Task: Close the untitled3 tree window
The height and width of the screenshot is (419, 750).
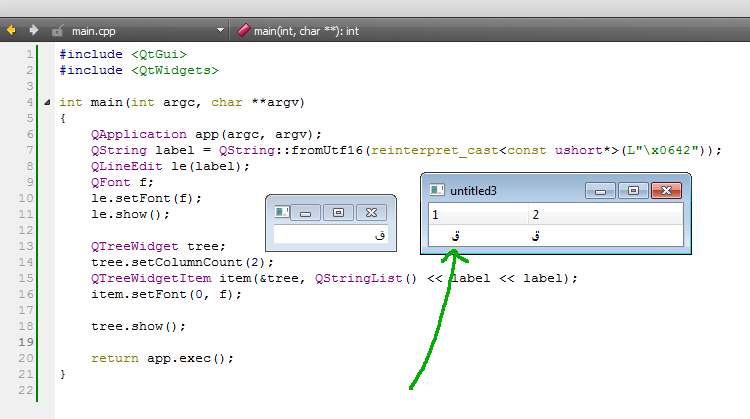Action: click(x=665, y=190)
